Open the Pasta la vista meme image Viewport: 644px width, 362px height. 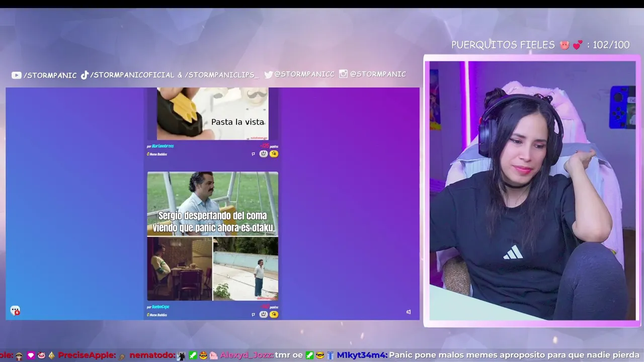click(212, 114)
